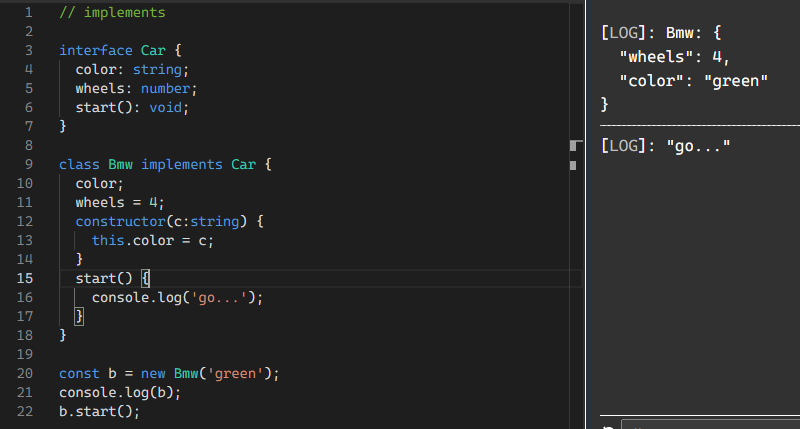
Task: Click 'interface Car {' on line 3
Action: tap(120, 51)
